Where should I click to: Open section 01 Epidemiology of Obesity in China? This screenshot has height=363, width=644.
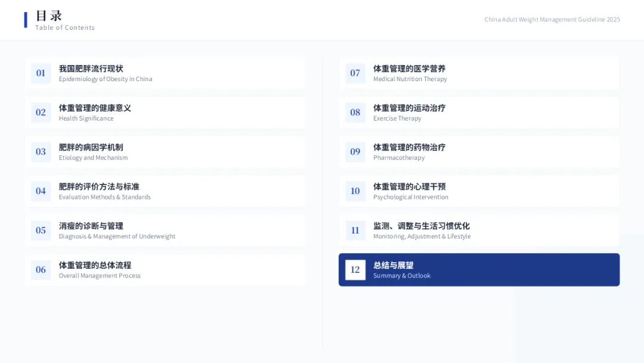(x=165, y=73)
